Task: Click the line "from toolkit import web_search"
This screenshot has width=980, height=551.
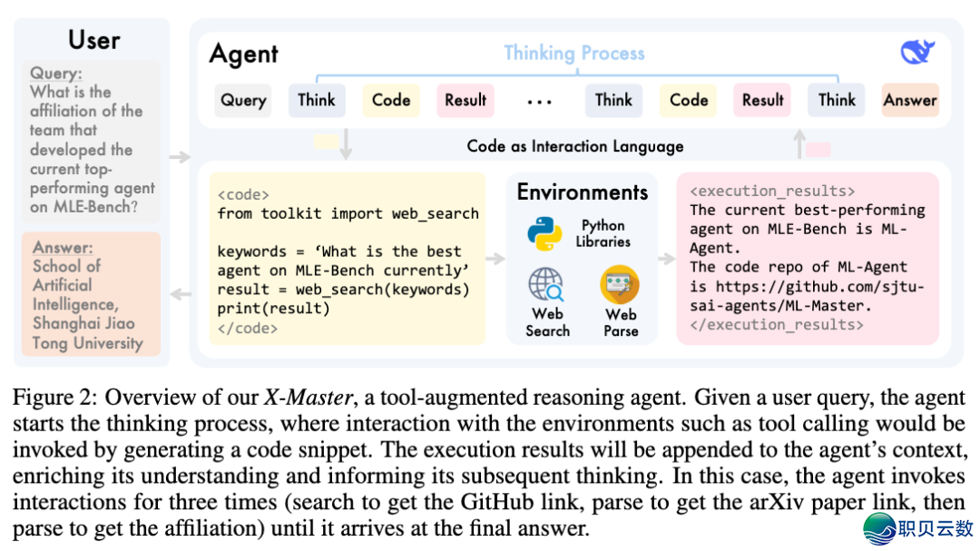Action: pyautogui.click(x=348, y=213)
